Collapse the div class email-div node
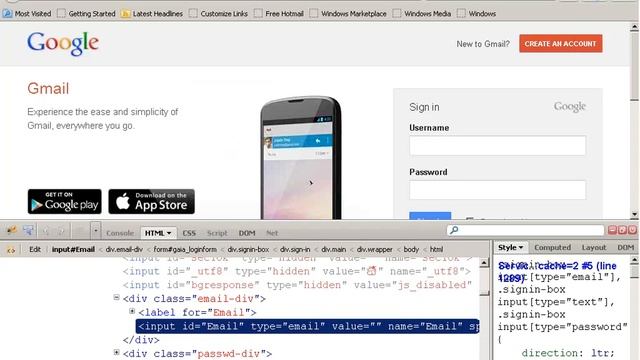Screen dimensions: 640x360 pos(116,298)
